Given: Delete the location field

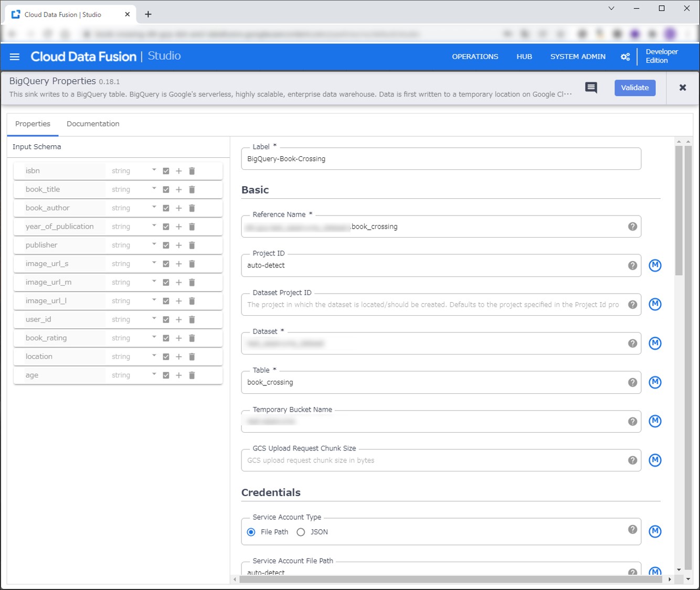Looking at the screenshot, I should click(x=192, y=357).
